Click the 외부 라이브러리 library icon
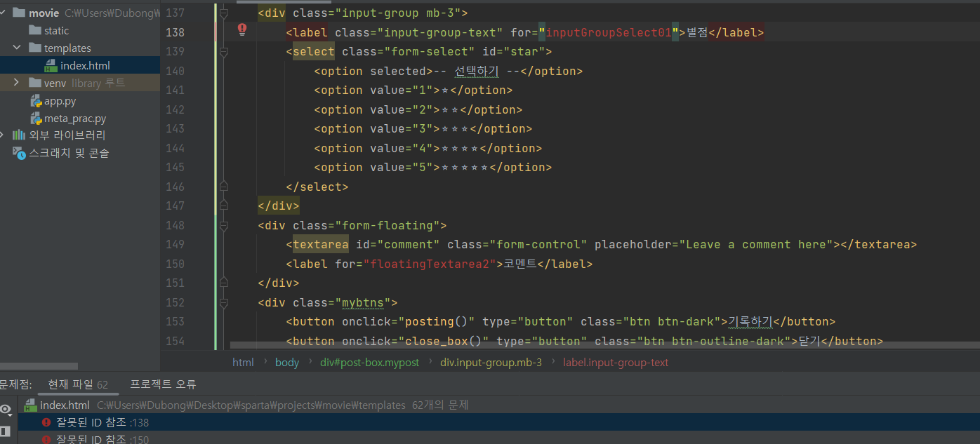The width and height of the screenshot is (980, 444). click(x=19, y=135)
